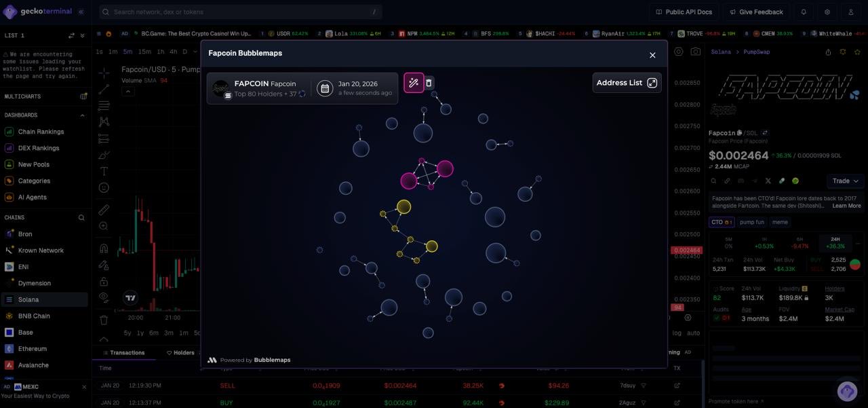Click the share icon in token panel

click(x=828, y=52)
